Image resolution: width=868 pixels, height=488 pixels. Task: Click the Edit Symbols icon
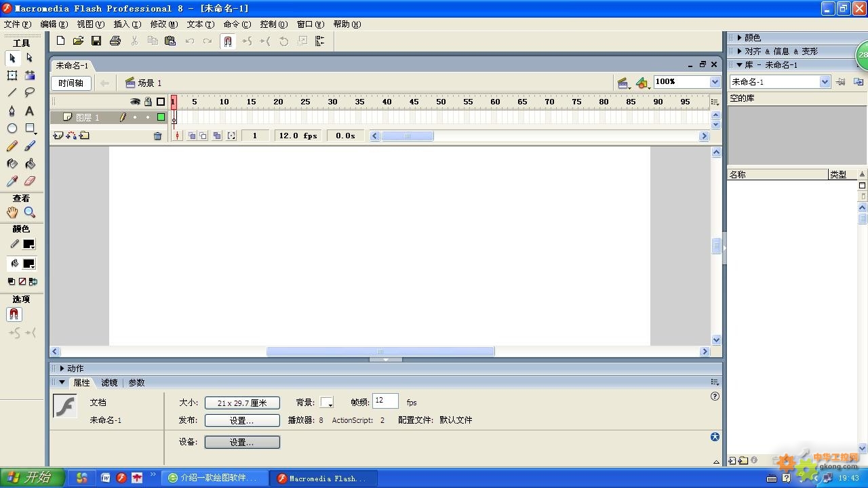click(642, 83)
